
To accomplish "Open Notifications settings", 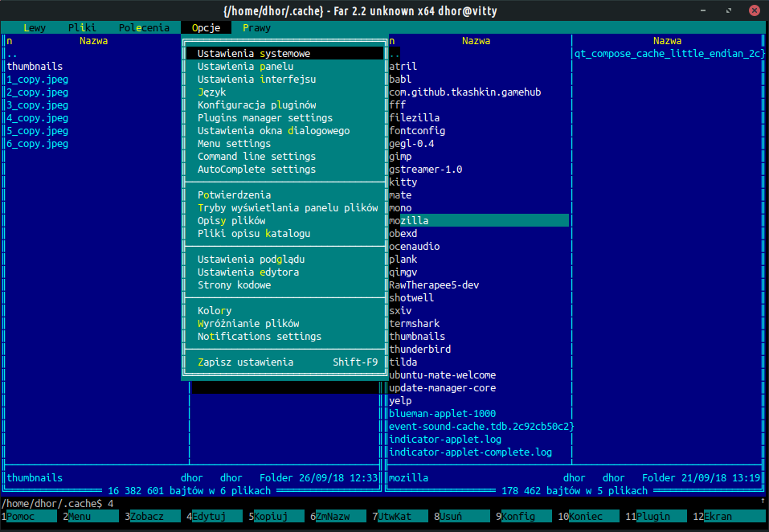I will tap(284, 337).
